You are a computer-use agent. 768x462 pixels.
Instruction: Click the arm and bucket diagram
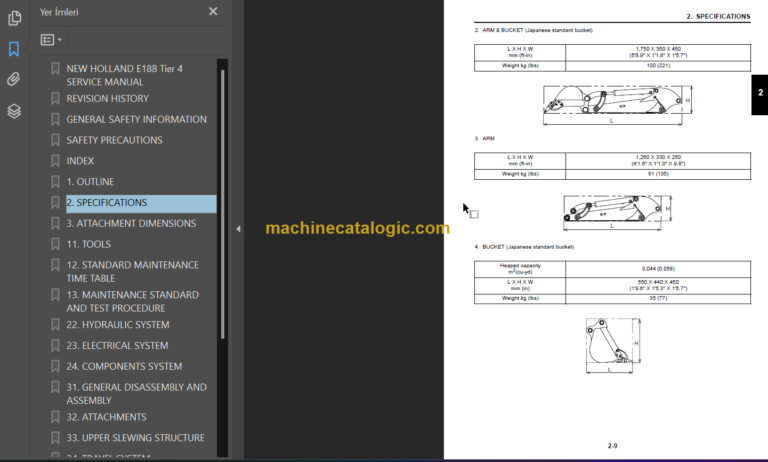click(x=617, y=105)
